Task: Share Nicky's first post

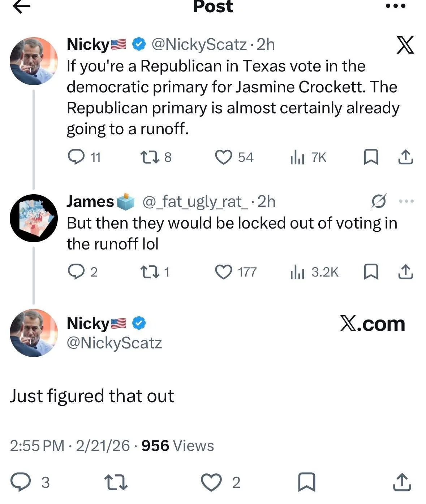Action: point(405,157)
